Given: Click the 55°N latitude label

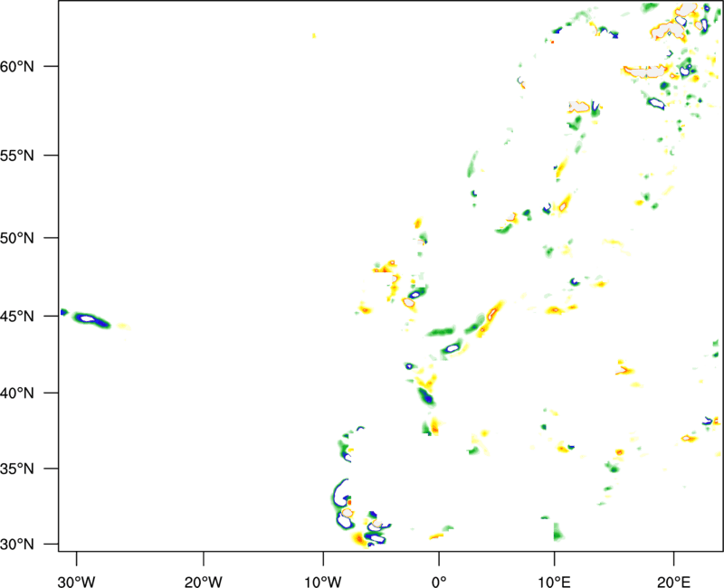Looking at the screenshot, I should tap(17, 156).
